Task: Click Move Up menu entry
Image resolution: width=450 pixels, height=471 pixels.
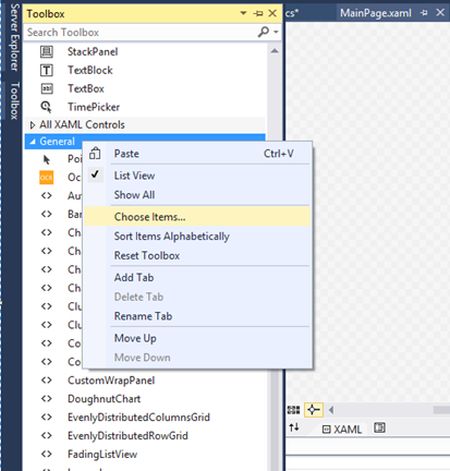Action: coord(198,338)
